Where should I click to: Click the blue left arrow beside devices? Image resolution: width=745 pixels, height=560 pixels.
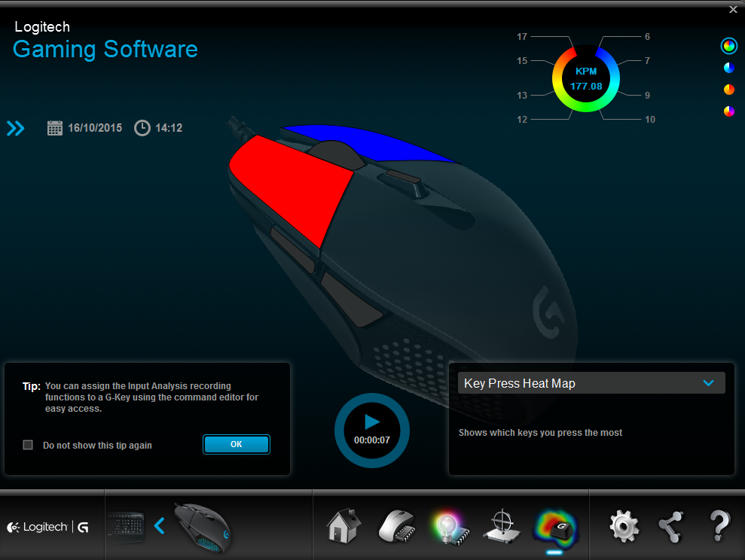(159, 525)
